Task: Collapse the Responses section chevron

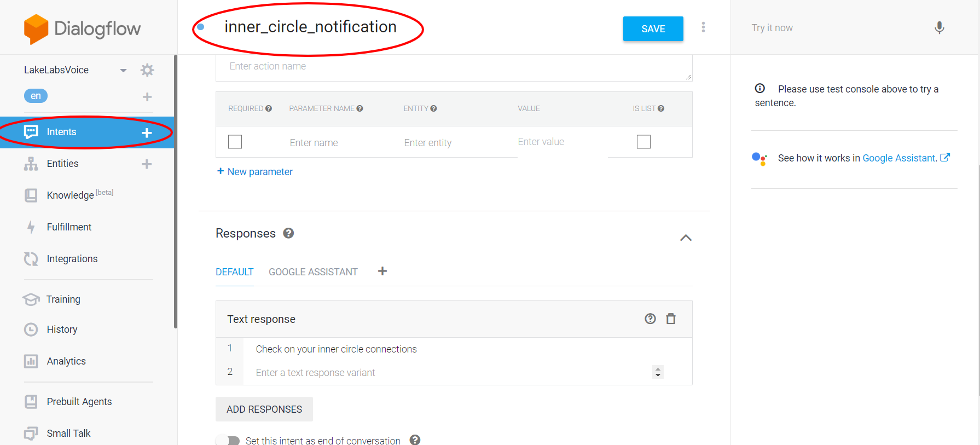Action: (x=686, y=238)
